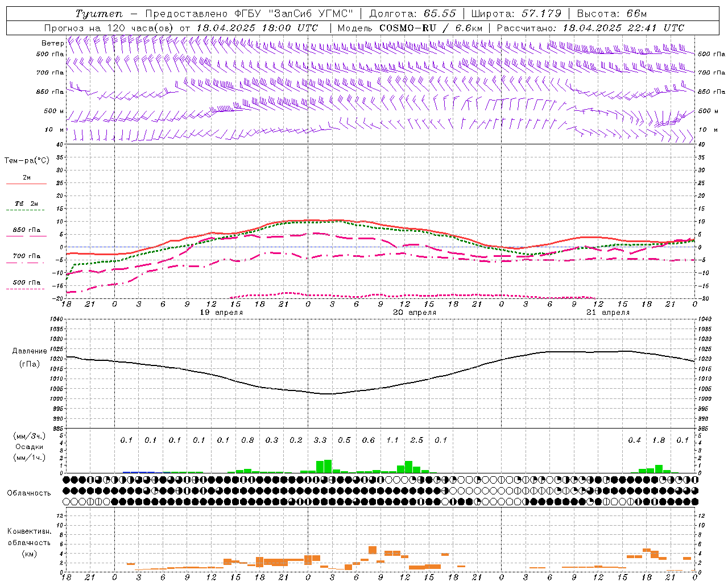Click the '700 гПа' temperature legend entry

click(x=27, y=256)
